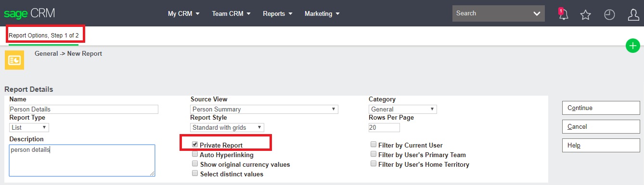644x185 pixels.
Task: Enable Filter by User's Home Territory
Action: 374,164
